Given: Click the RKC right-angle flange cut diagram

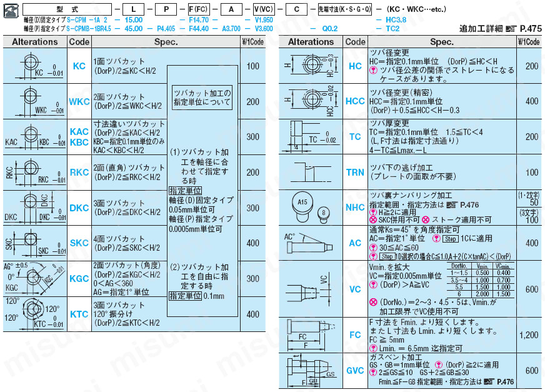Looking at the screenshot, I should pos(35,173).
